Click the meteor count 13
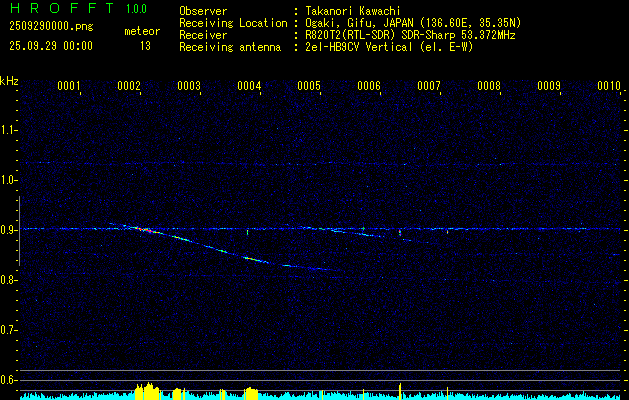 pyautogui.click(x=145, y=46)
